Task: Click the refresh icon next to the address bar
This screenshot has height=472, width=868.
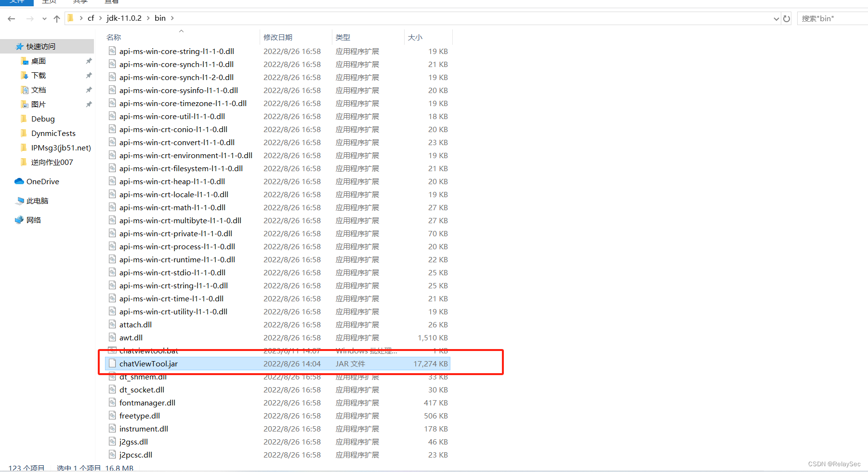Action: point(787,18)
